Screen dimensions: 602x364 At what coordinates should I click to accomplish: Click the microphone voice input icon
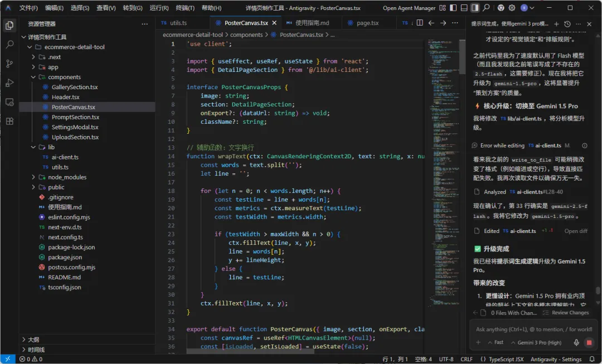[x=577, y=342]
